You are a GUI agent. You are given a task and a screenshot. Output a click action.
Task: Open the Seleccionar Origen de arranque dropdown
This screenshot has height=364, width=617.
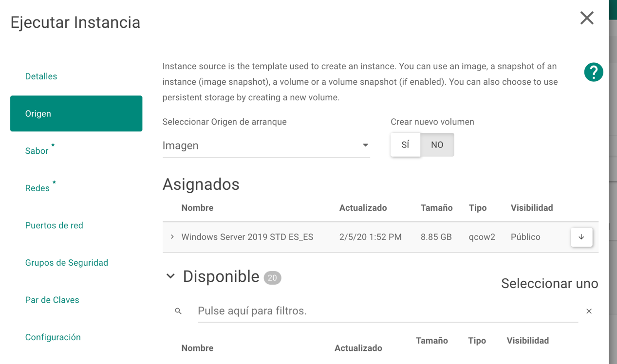(x=365, y=145)
